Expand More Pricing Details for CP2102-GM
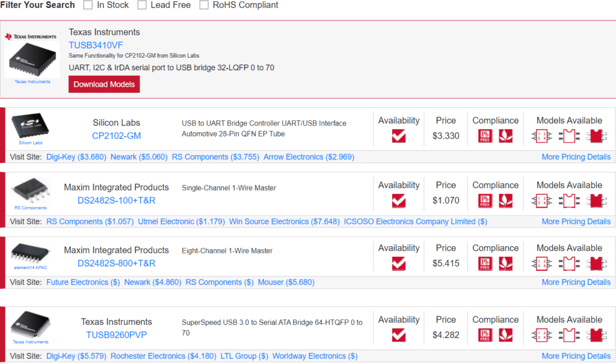The height and width of the screenshot is (364, 616). coord(576,156)
